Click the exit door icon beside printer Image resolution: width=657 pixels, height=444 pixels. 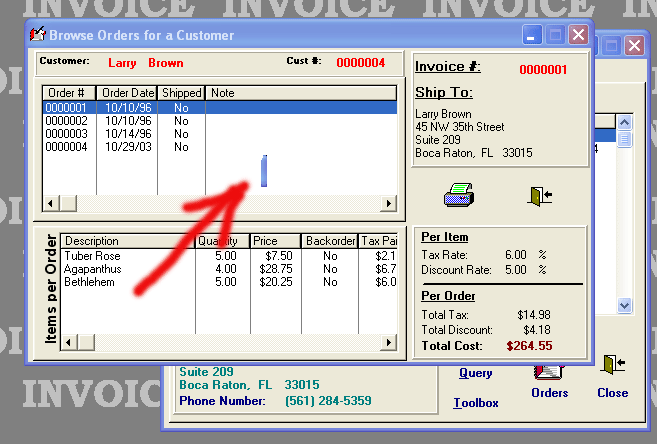click(540, 195)
